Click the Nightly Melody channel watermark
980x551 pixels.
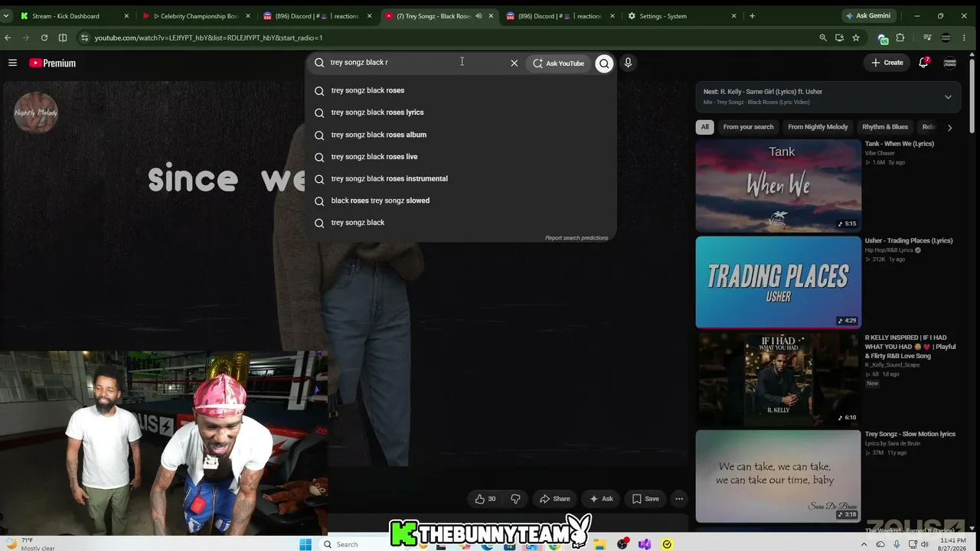coord(35,112)
